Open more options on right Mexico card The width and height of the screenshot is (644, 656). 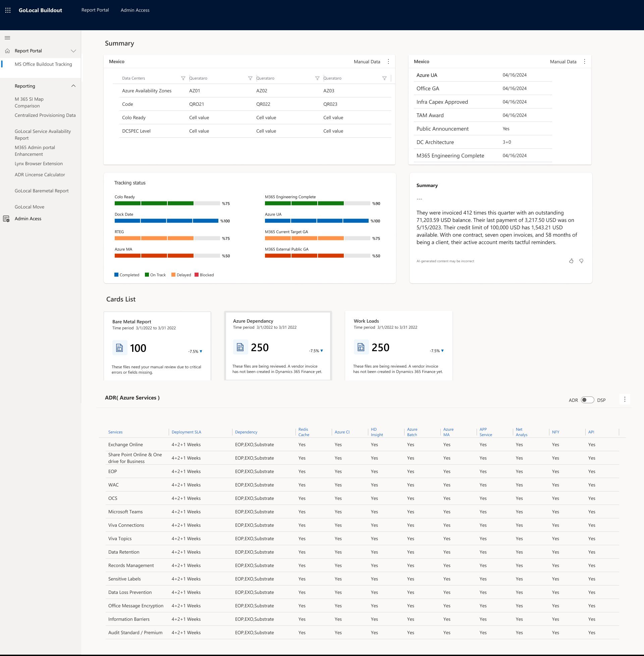click(x=584, y=62)
